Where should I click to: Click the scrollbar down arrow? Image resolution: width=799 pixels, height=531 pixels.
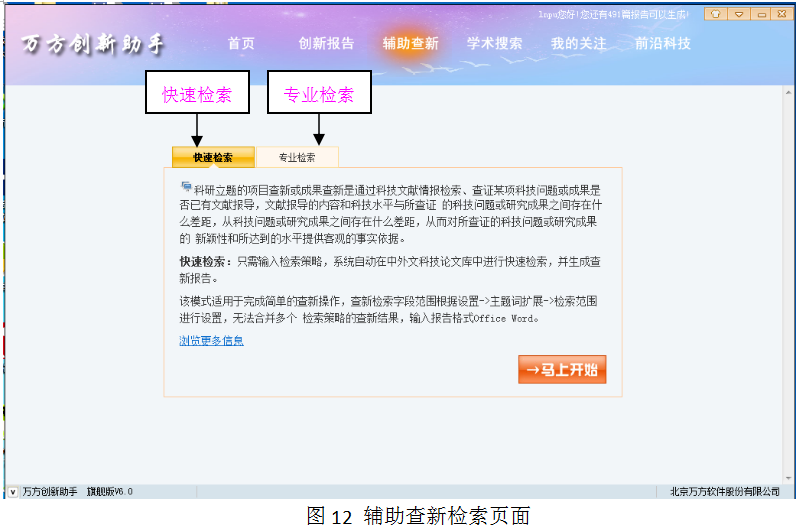788,478
